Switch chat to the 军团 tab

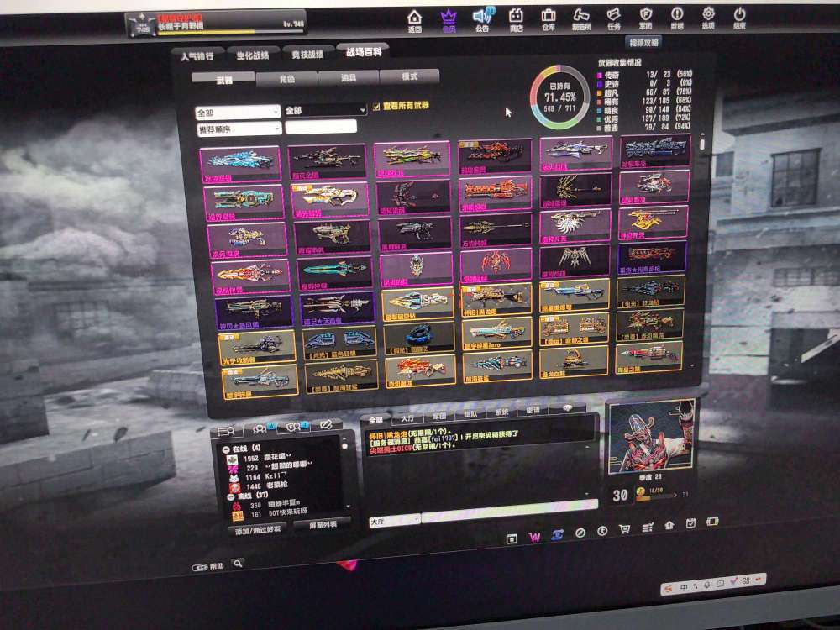439,416
